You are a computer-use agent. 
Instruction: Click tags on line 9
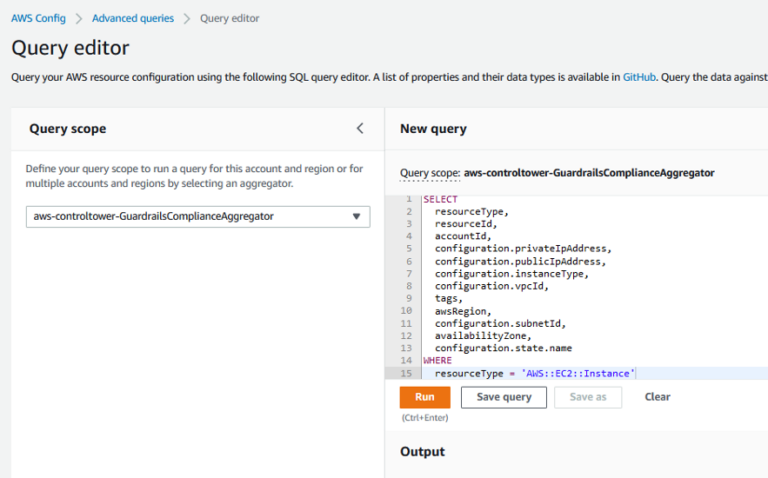coord(448,298)
